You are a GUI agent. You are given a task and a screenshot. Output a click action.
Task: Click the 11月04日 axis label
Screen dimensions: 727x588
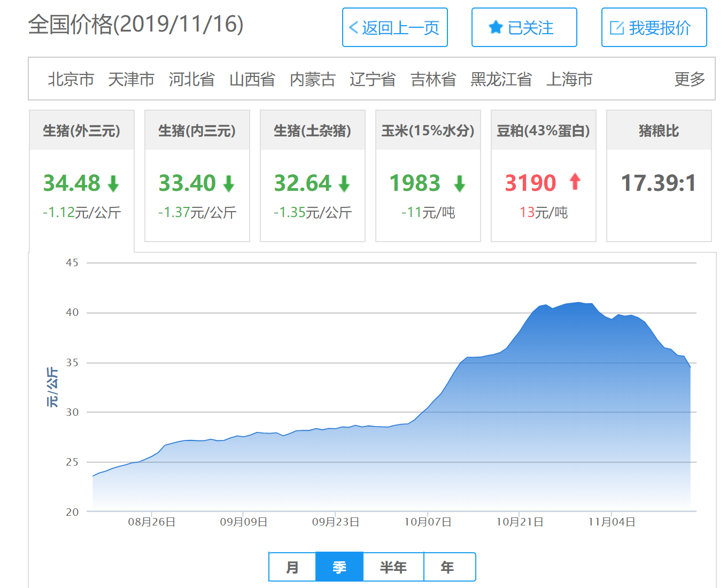coord(612,522)
